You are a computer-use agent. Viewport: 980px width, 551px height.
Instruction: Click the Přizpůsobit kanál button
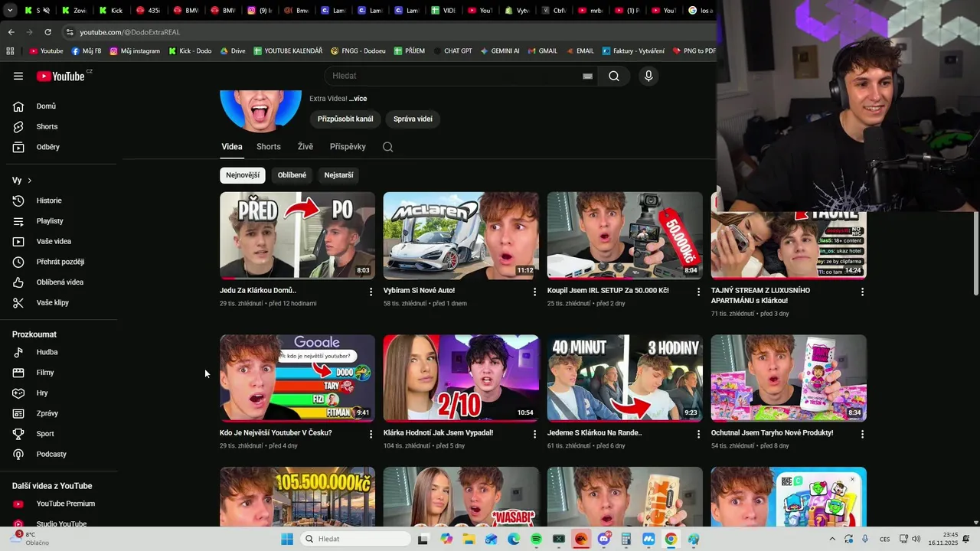pyautogui.click(x=345, y=119)
